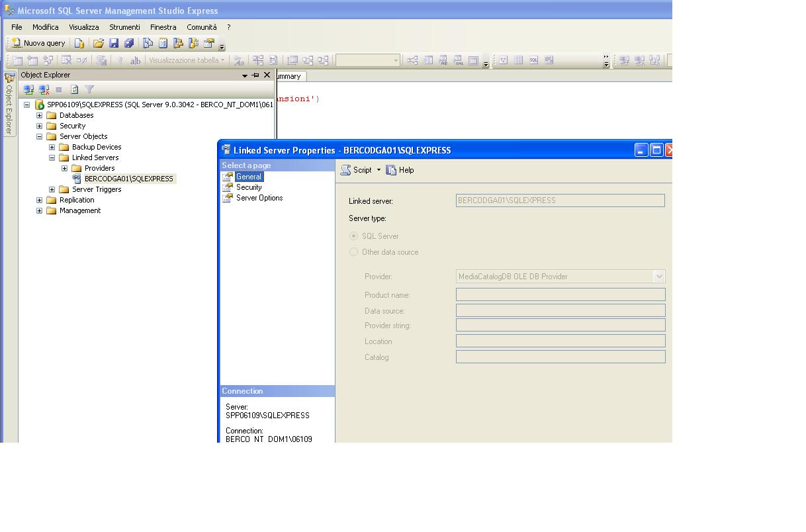Expand the Providers node

64,168
